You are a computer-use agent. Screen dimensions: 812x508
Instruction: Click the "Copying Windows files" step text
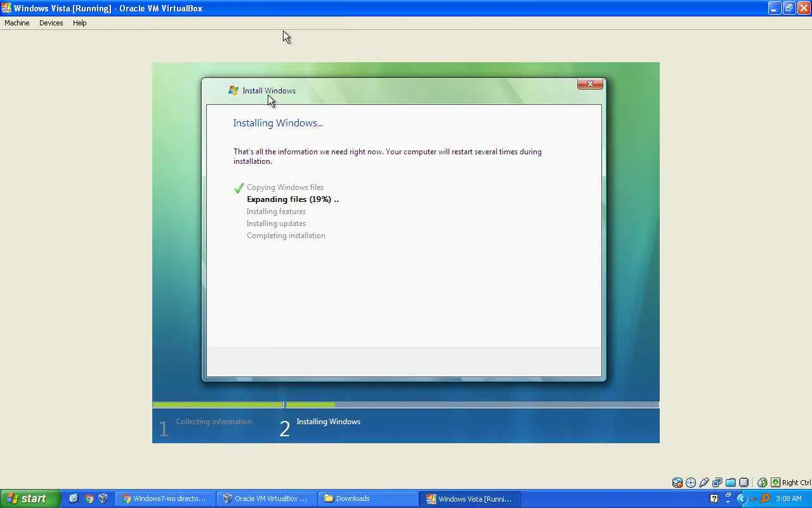click(x=285, y=187)
